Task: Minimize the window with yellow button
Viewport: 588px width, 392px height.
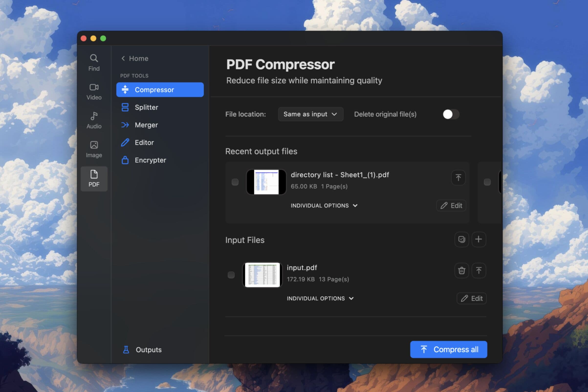Action: click(93, 38)
